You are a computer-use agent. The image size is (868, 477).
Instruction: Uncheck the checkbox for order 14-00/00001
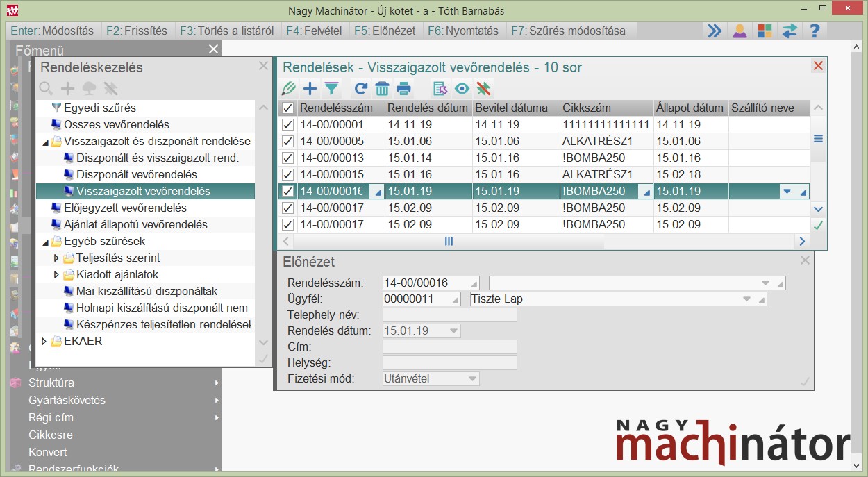pos(288,125)
